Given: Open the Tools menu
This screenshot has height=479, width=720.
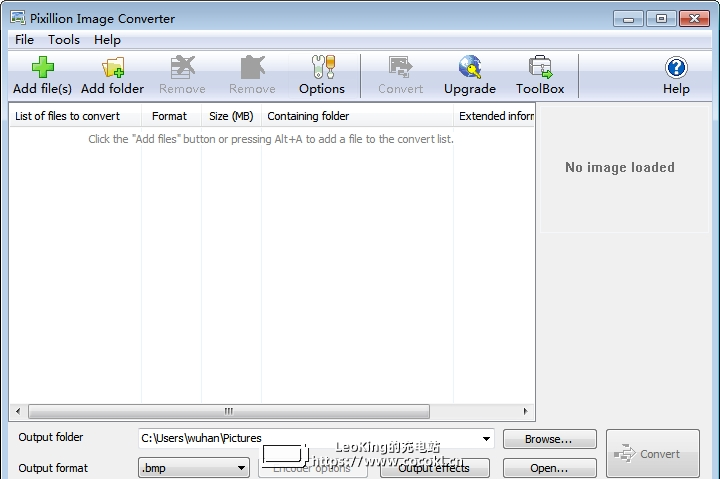Looking at the screenshot, I should pyautogui.click(x=64, y=40).
